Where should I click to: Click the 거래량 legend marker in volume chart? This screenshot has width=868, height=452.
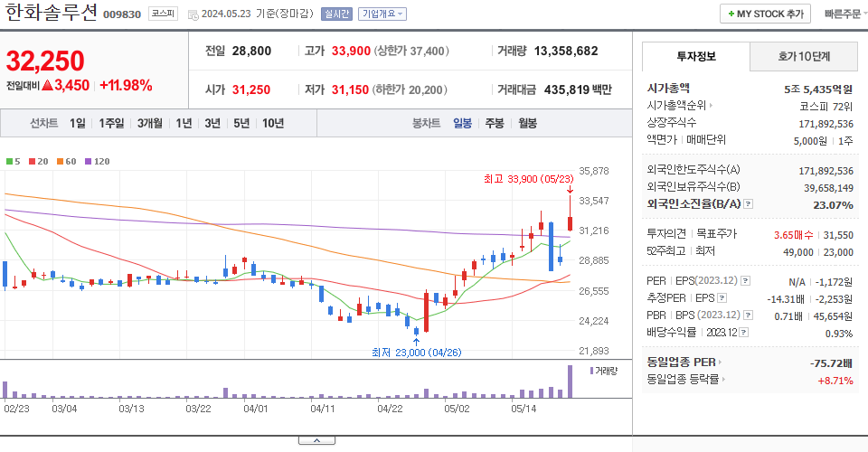[x=591, y=371]
